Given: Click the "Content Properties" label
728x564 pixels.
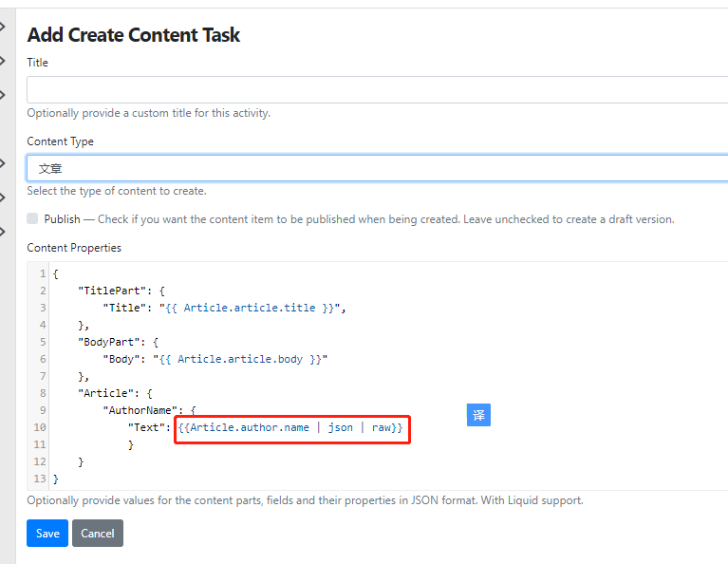Looking at the screenshot, I should click(74, 248).
